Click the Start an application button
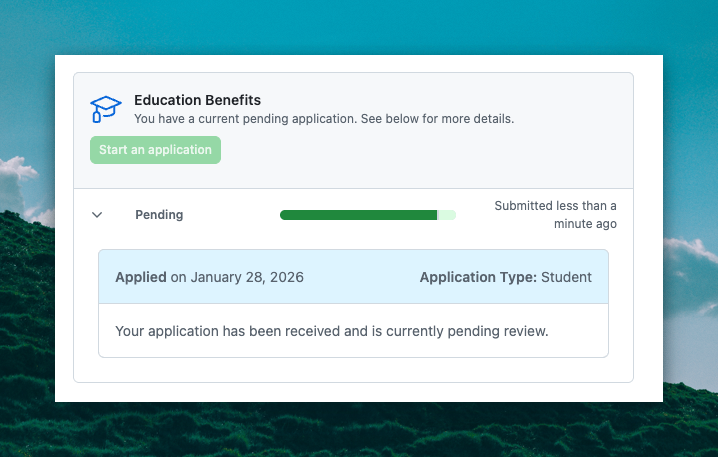Image resolution: width=718 pixels, height=457 pixels. pyautogui.click(x=155, y=150)
